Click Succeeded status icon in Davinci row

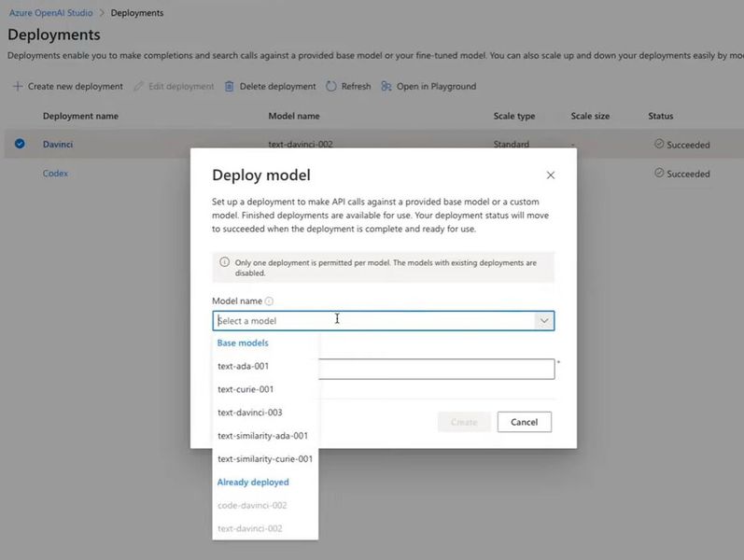click(659, 144)
